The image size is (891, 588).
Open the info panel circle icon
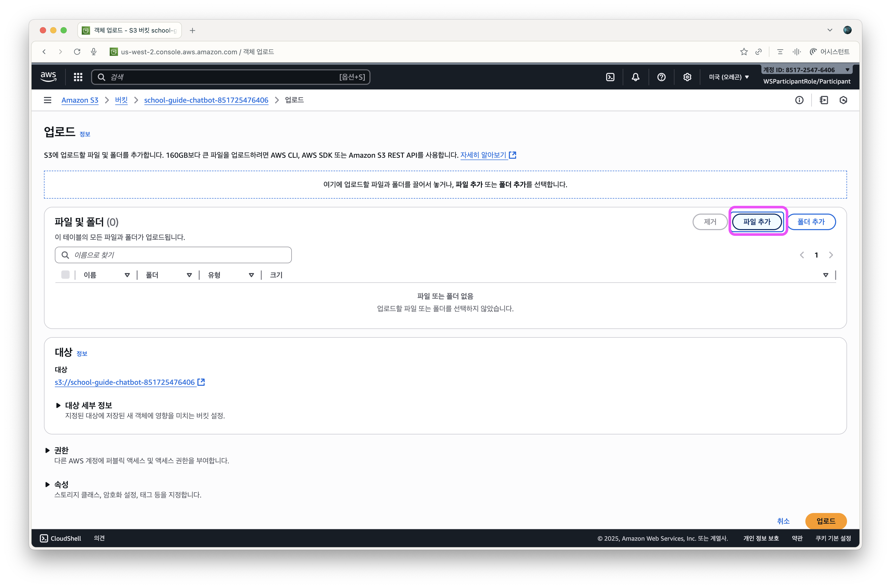tap(799, 100)
